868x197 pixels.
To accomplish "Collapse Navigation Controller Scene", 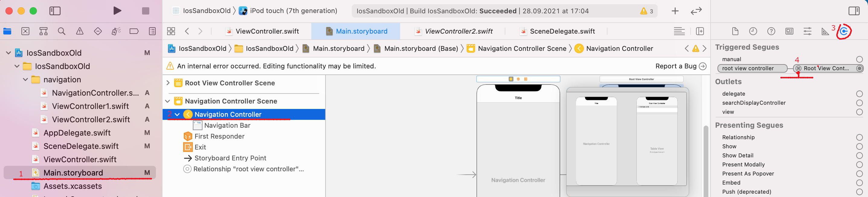I will coord(168,101).
